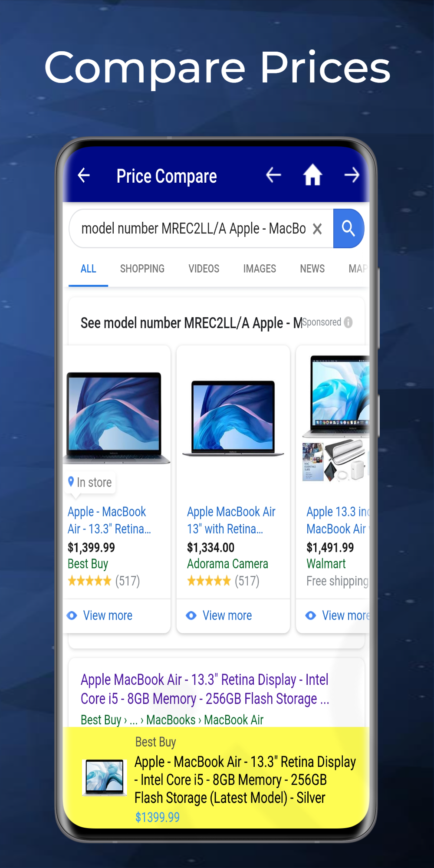Tap the Best Buy MacBook thumbnail in yellow banner

(x=104, y=777)
